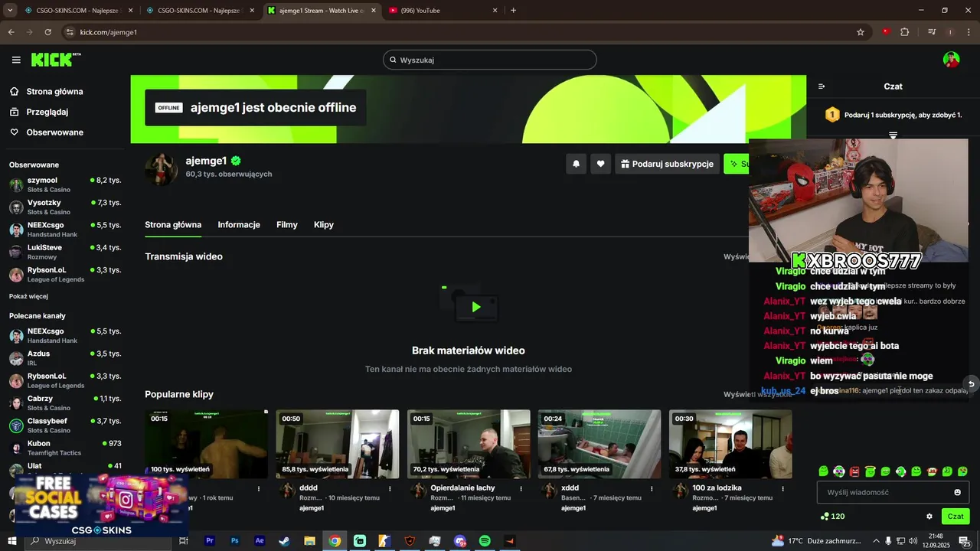
Task: Open options menu for 'dddd' clip
Action: [x=390, y=488]
